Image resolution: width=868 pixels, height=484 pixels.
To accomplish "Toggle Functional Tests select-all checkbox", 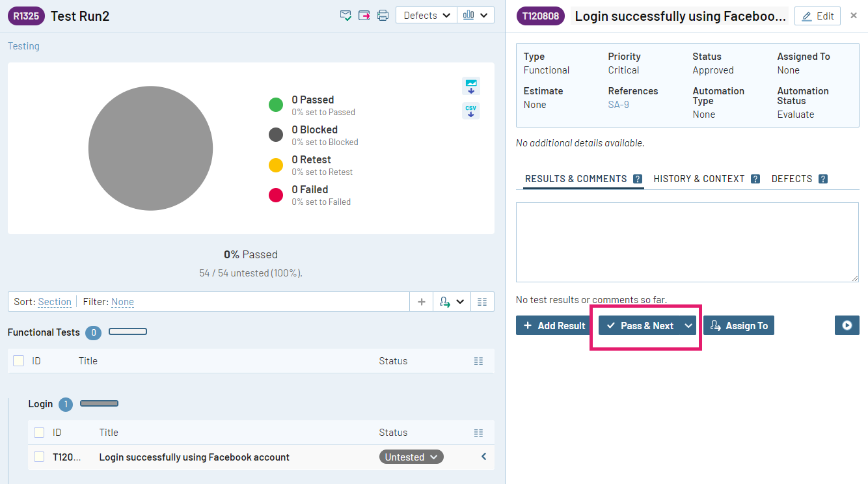I will pyautogui.click(x=18, y=361).
